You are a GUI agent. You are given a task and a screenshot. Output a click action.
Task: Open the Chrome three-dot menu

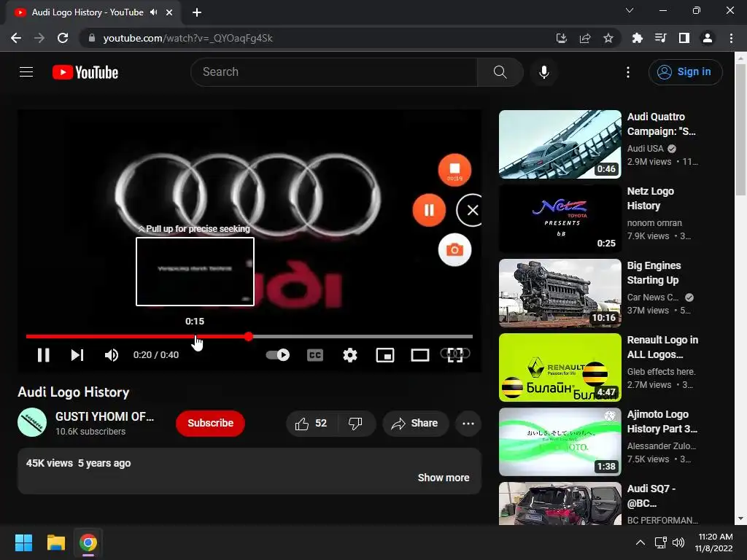731,38
